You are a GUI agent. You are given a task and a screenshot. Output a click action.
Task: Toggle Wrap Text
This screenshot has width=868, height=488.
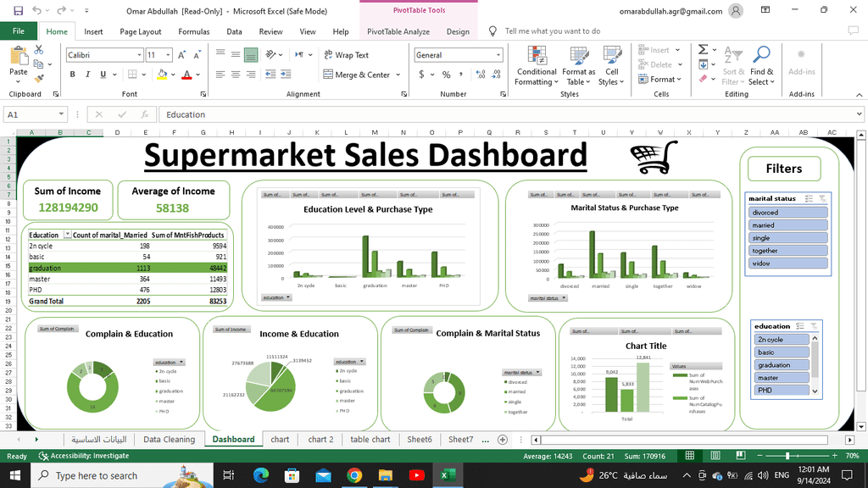(x=347, y=55)
